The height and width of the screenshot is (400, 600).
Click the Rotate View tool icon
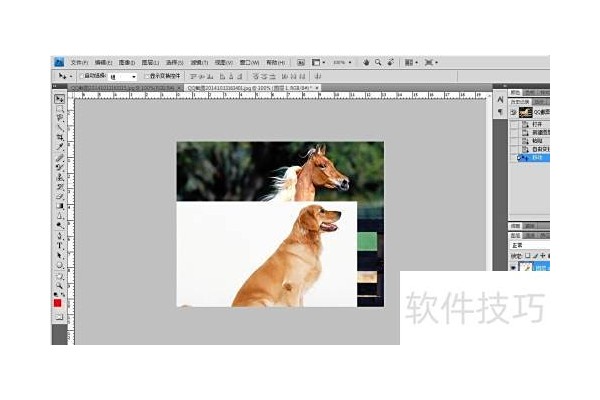point(390,62)
